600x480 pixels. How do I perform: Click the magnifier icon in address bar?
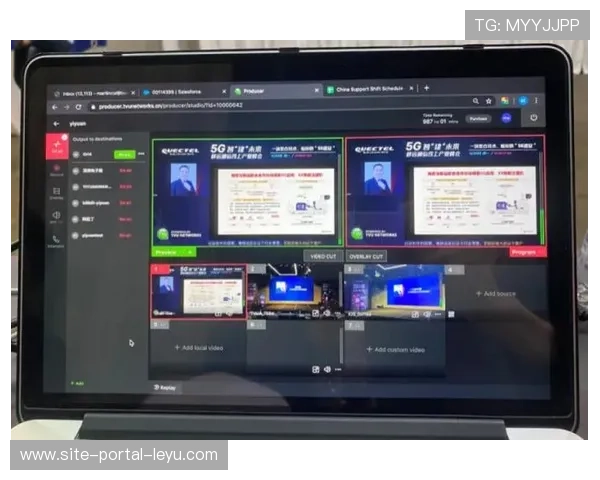pos(476,101)
